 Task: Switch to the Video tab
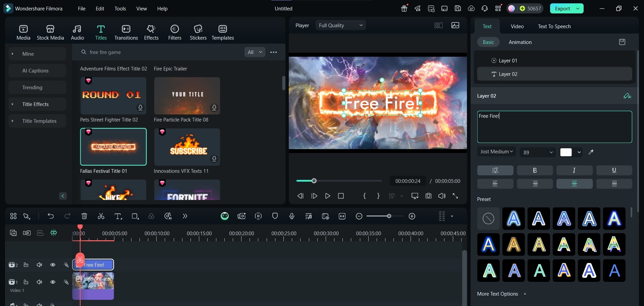517,27
